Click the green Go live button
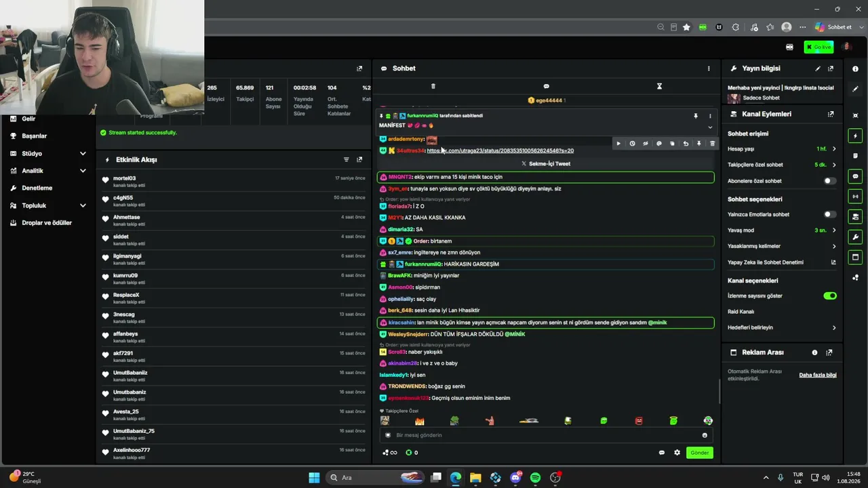Screen dimensions: 868x488 818,47
